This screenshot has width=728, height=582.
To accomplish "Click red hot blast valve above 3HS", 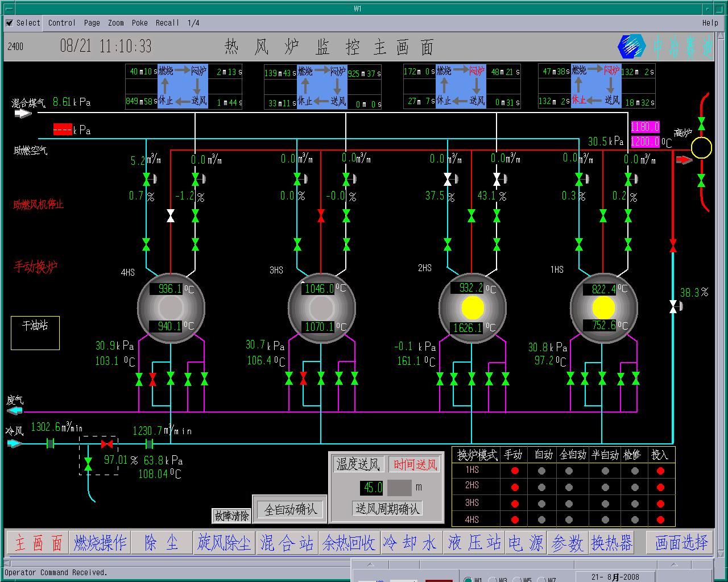I will click(x=321, y=215).
